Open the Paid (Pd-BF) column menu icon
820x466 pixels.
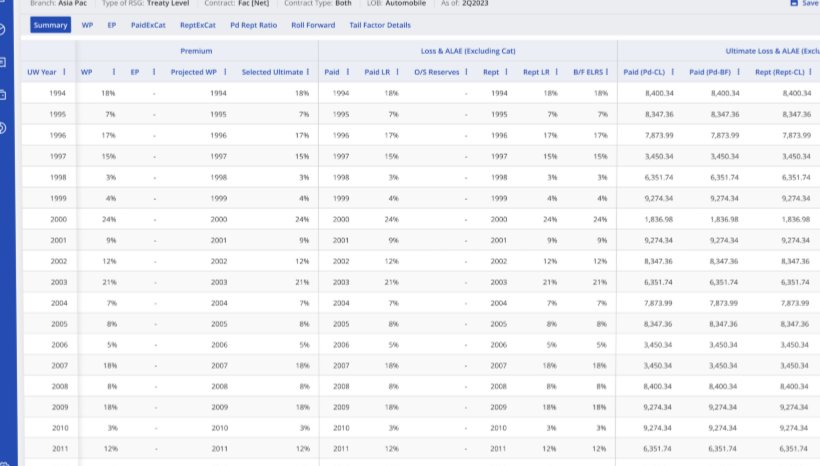[738, 72]
